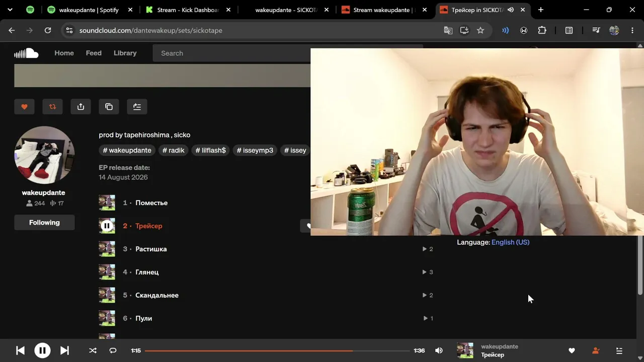Play track 4 Глянец
Screen dimensions: 644x362
147,272
